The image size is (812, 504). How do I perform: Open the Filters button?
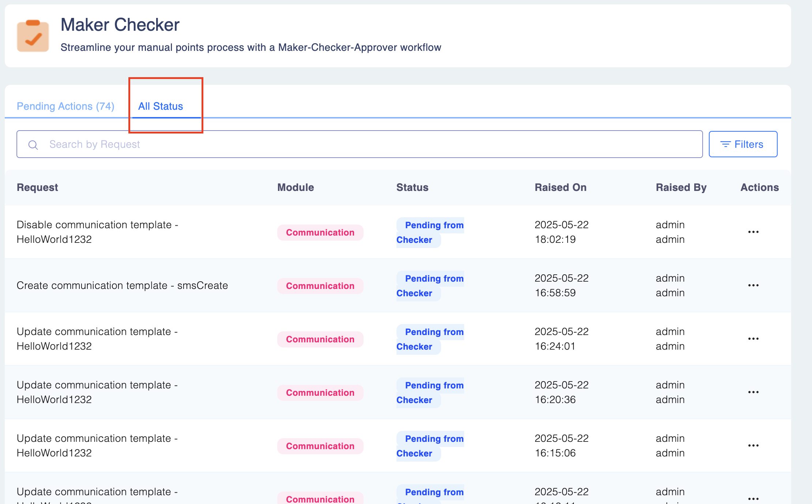tap(743, 144)
